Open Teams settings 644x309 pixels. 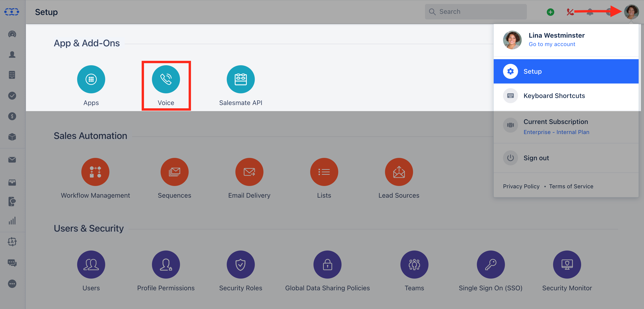click(414, 265)
